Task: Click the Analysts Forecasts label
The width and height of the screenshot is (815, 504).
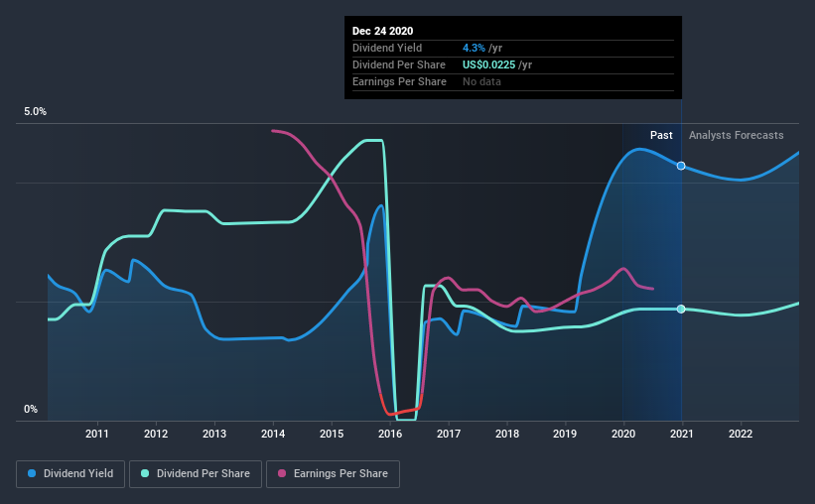Action: 736,135
